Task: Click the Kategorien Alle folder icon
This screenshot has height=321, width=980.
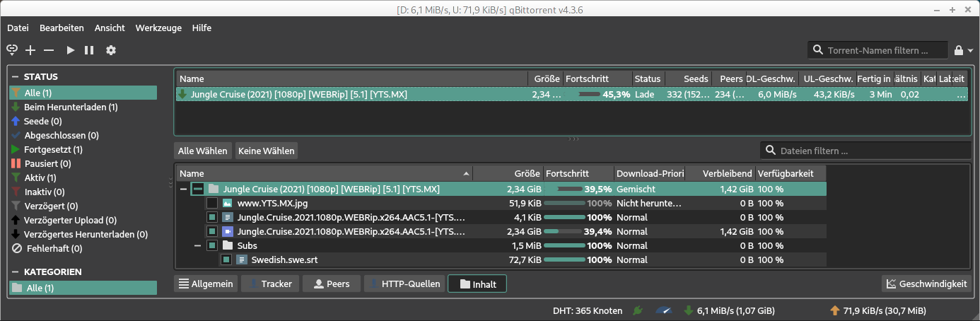Action: click(x=17, y=288)
